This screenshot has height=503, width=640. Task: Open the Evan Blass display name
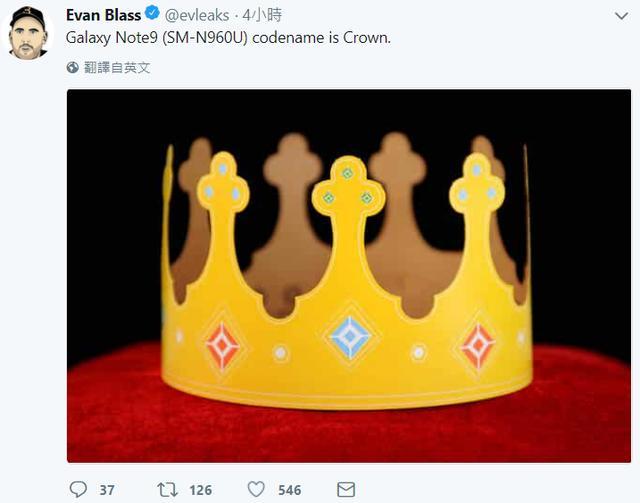(103, 14)
